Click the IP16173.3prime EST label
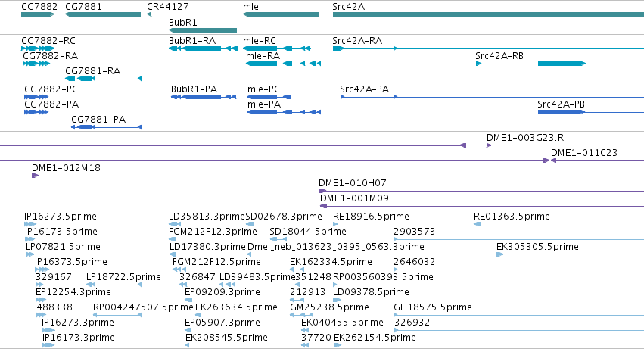Viewport: 644px width, 349px height. (x=79, y=338)
